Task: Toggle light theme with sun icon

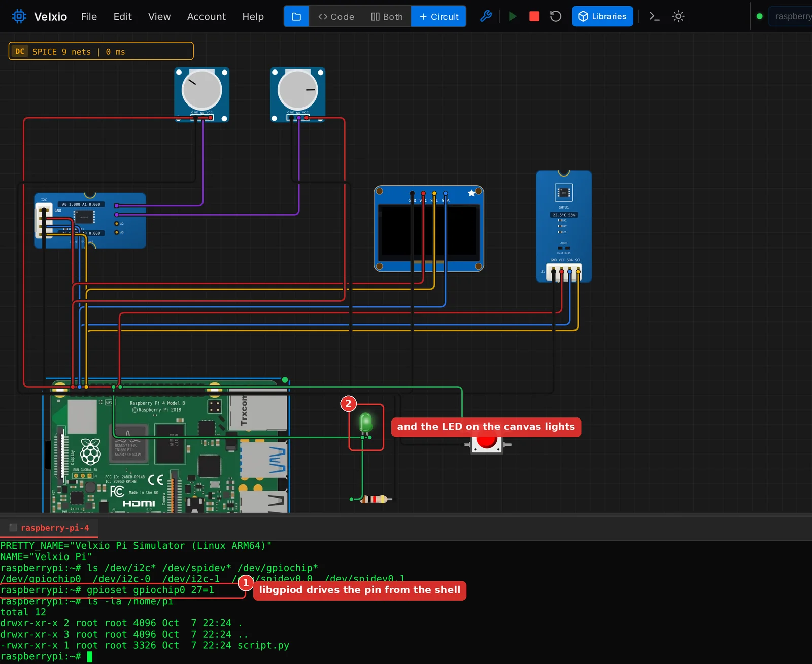Action: pos(678,16)
